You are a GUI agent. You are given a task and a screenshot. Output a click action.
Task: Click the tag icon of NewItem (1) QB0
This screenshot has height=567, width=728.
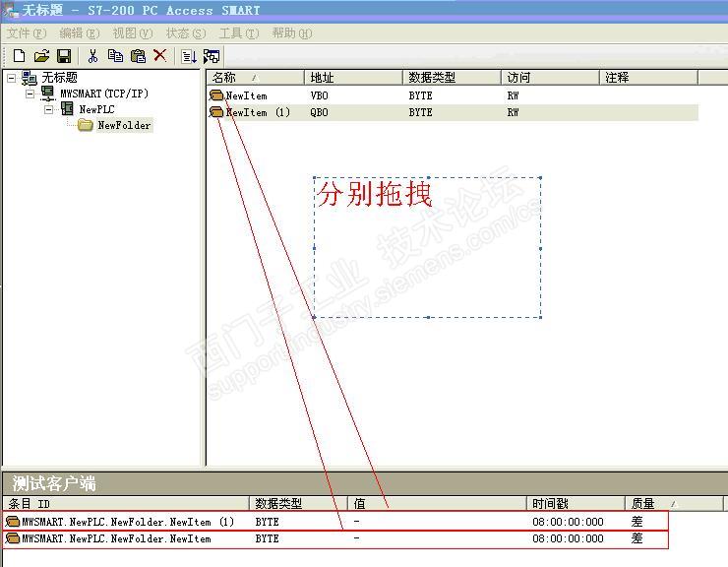[216, 112]
